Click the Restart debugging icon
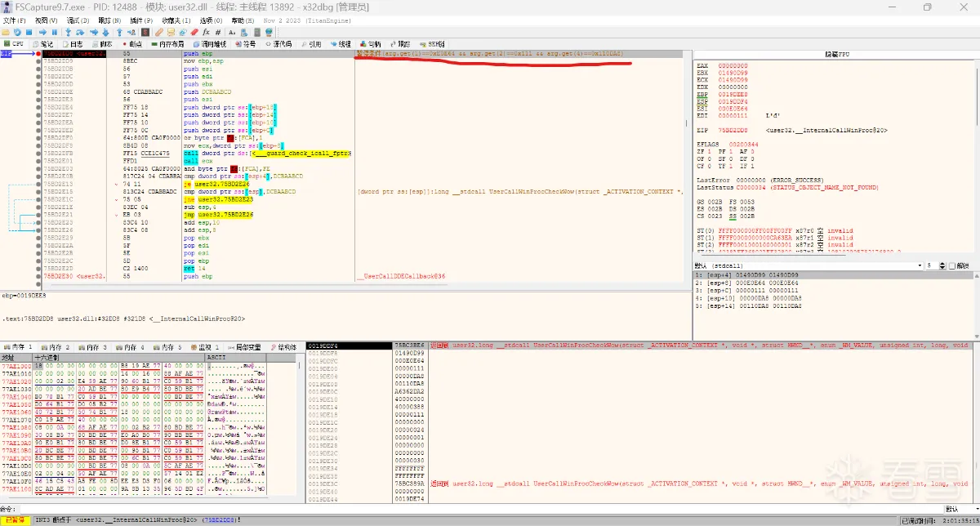Viewport: 980px width, 526px height. (x=17, y=32)
